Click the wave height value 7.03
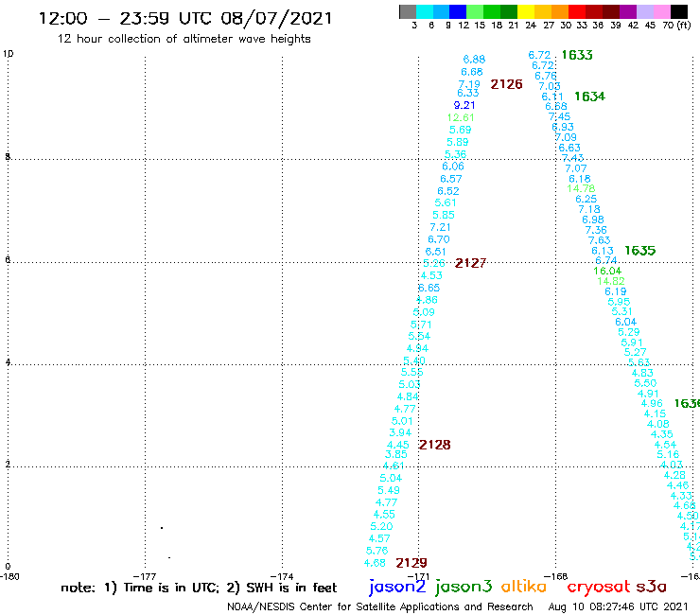Viewport: 700px width, 615px height. 550,86
